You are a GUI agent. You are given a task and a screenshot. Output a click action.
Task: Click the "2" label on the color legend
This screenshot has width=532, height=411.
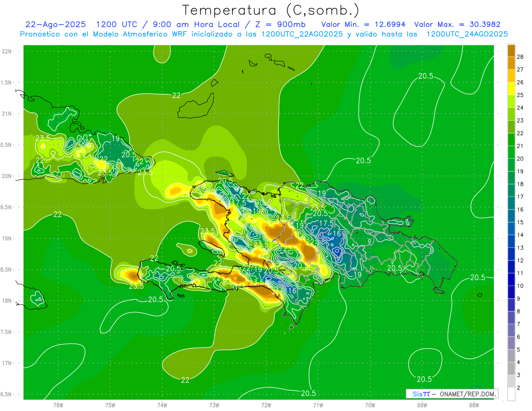(x=519, y=388)
